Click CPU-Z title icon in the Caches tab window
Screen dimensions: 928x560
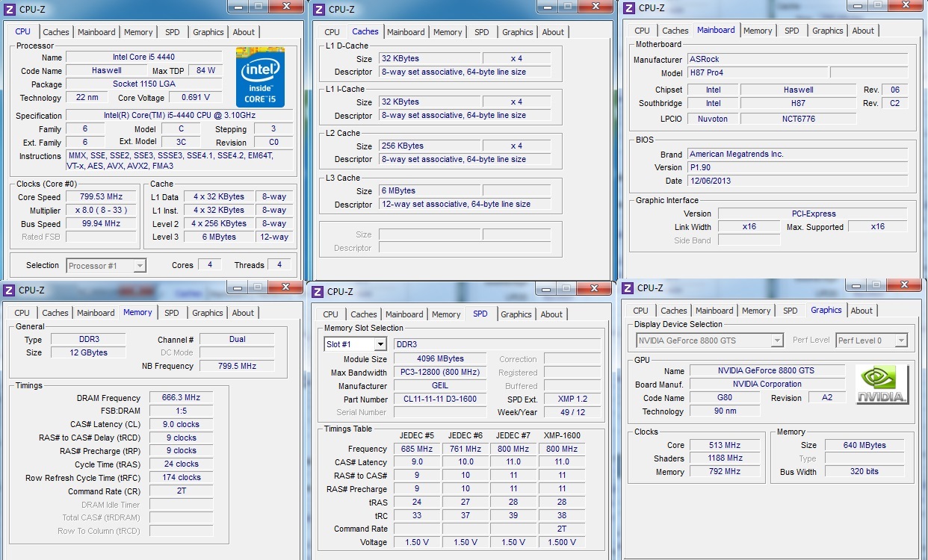[319, 9]
